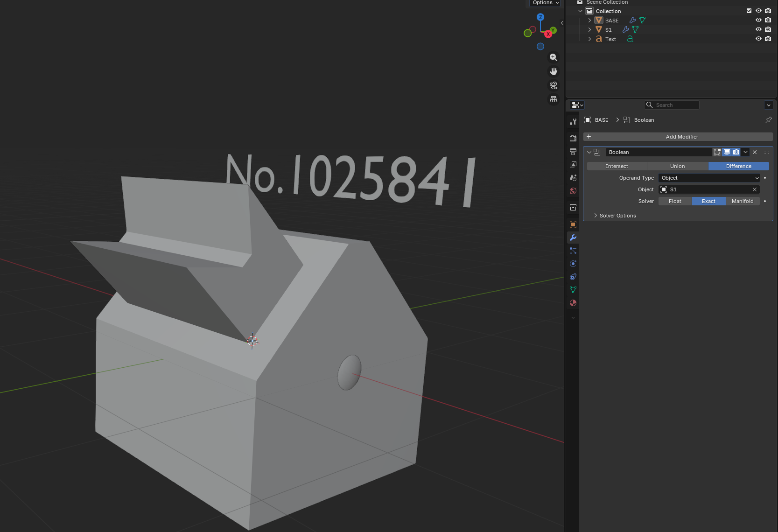Open the Tool properties tab
The height and width of the screenshot is (532, 778).
tap(573, 122)
